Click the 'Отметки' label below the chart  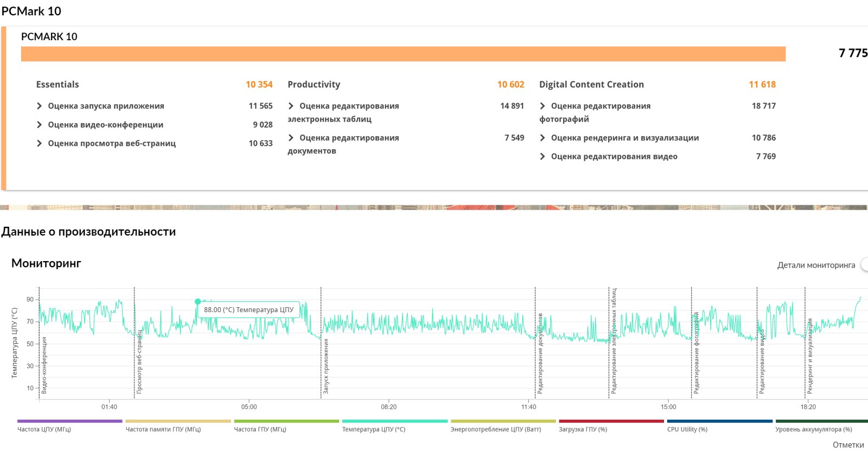click(x=848, y=445)
